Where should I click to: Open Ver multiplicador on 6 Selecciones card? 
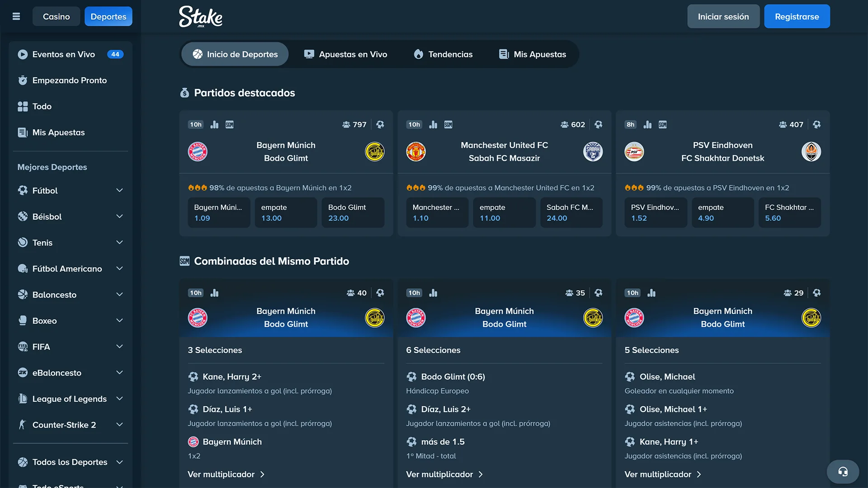point(444,474)
